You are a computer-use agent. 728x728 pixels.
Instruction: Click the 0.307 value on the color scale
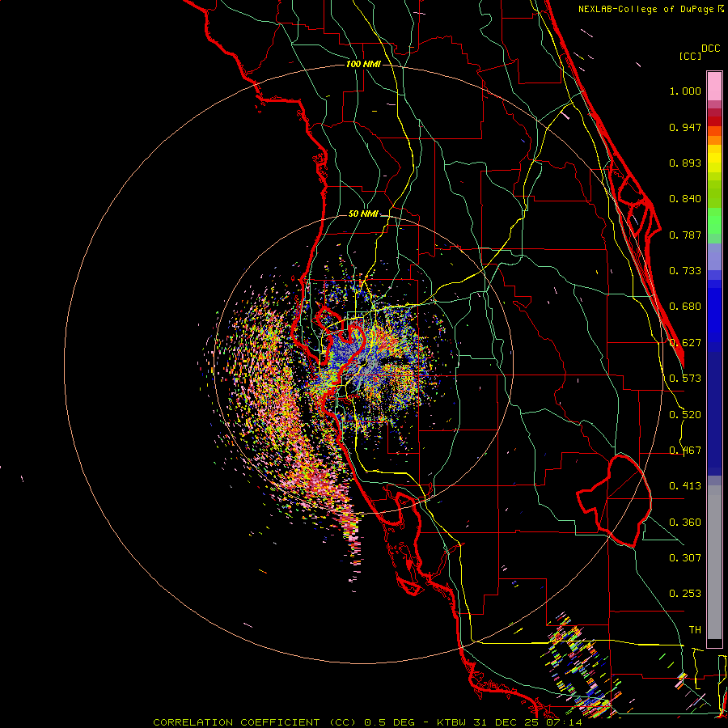685,558
